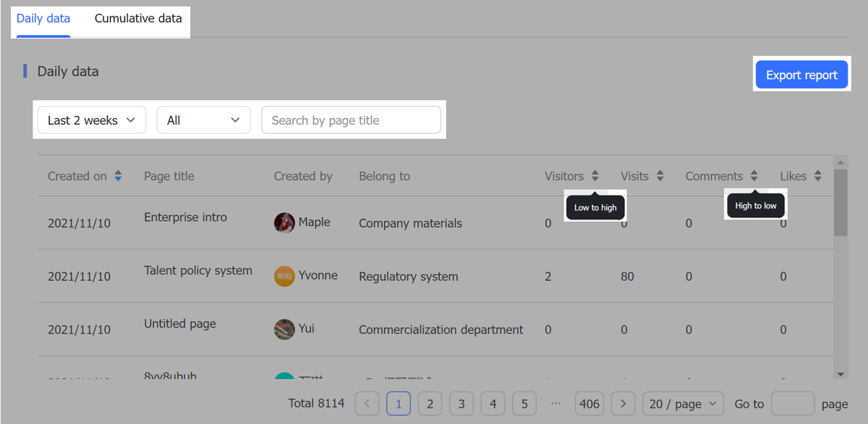Jump to page 3 in pagination
The height and width of the screenshot is (424, 868).
click(461, 404)
